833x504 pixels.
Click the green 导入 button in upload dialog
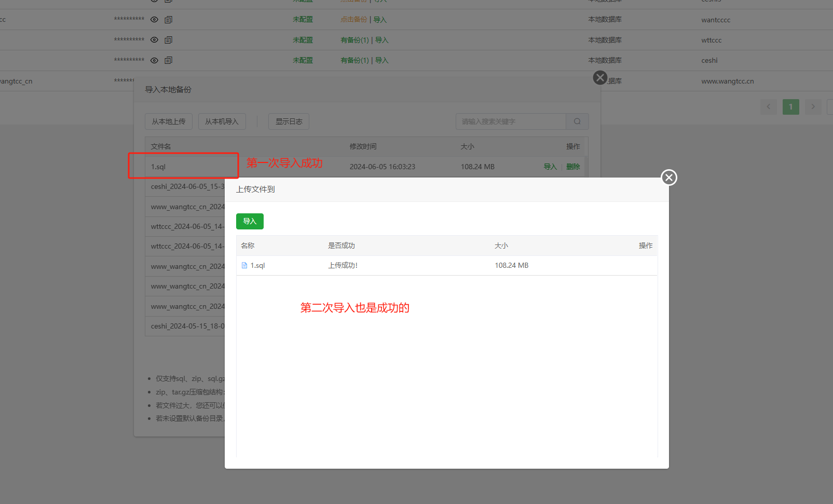250,221
